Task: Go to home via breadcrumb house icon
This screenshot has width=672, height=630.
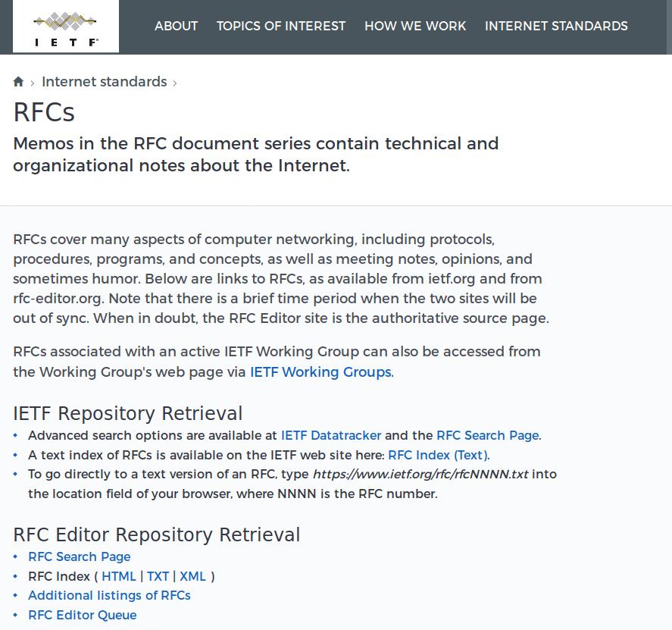Action: pyautogui.click(x=18, y=81)
